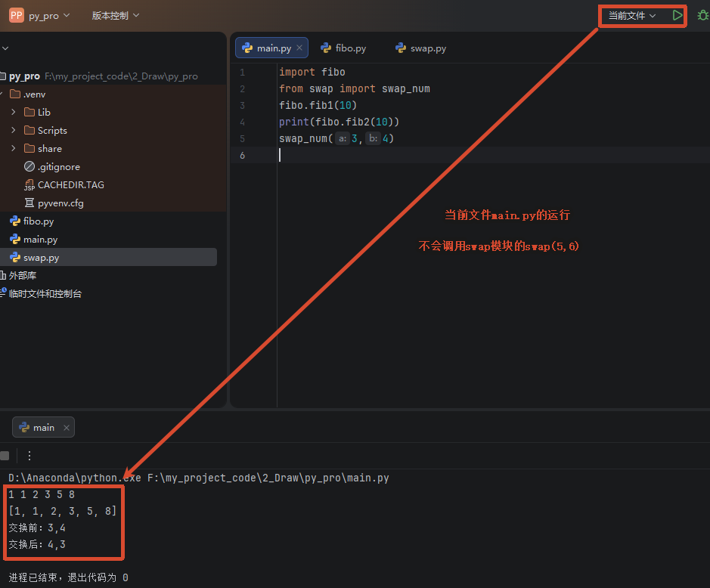Click console output '[1, 1, 2, 3, 5, 8]'

click(63, 511)
